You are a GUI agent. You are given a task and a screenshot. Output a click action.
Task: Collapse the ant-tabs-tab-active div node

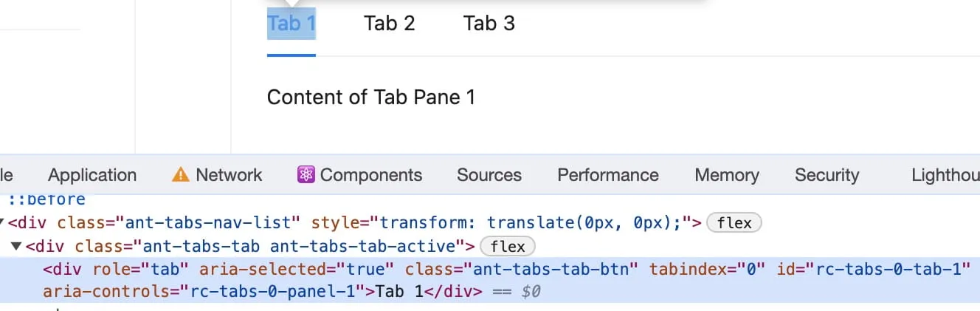click(15, 246)
